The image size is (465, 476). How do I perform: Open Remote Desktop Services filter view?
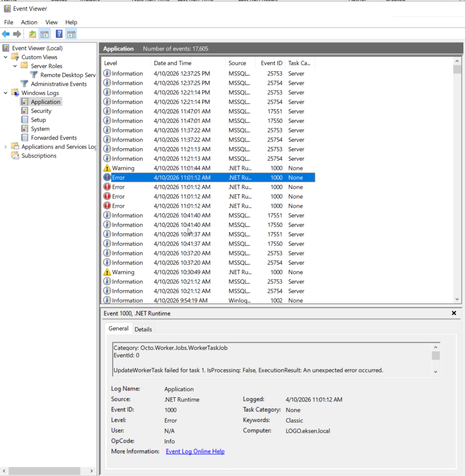click(x=68, y=75)
